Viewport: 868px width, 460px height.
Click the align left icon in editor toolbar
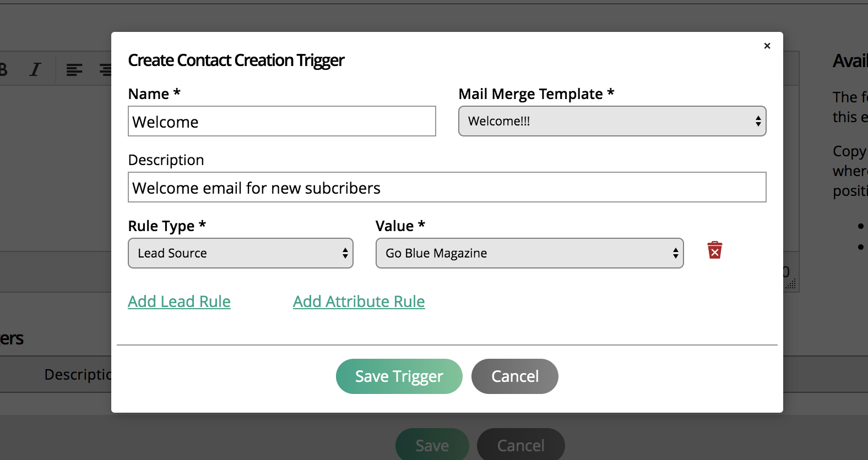pyautogui.click(x=74, y=70)
